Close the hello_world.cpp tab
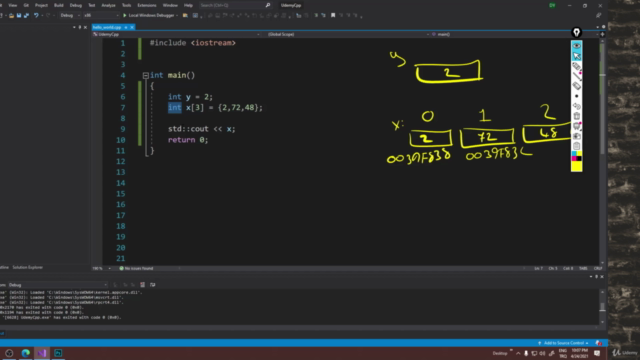The width and height of the screenshot is (640, 360). 132,27
